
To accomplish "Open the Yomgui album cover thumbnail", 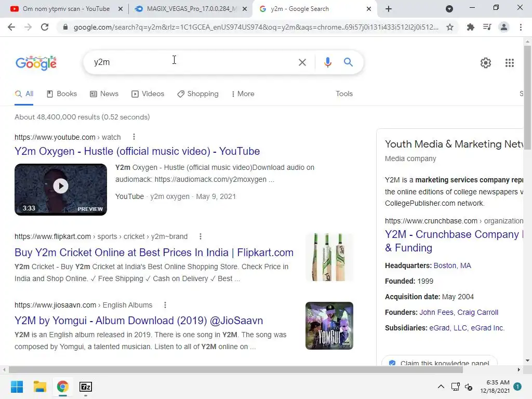I will (x=329, y=326).
